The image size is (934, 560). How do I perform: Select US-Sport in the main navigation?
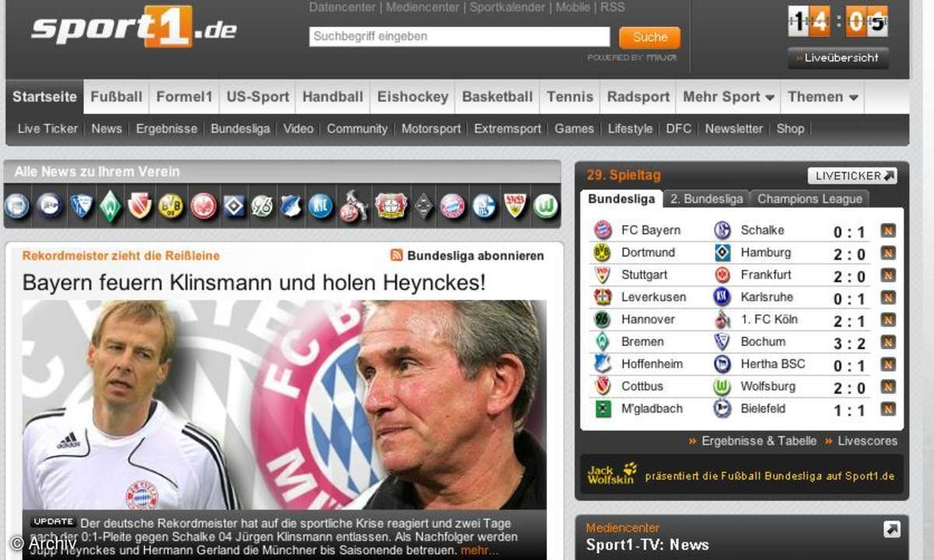pos(258,97)
